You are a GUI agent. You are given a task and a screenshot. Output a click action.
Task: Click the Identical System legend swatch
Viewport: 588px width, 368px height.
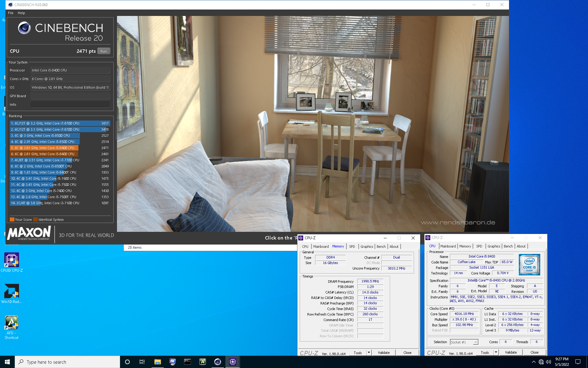point(36,220)
